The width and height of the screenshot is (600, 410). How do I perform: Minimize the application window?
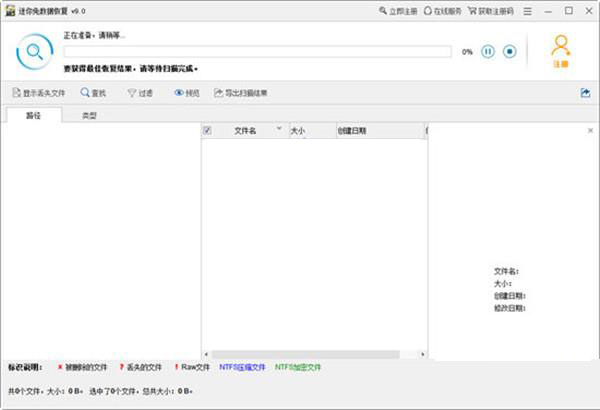point(548,11)
